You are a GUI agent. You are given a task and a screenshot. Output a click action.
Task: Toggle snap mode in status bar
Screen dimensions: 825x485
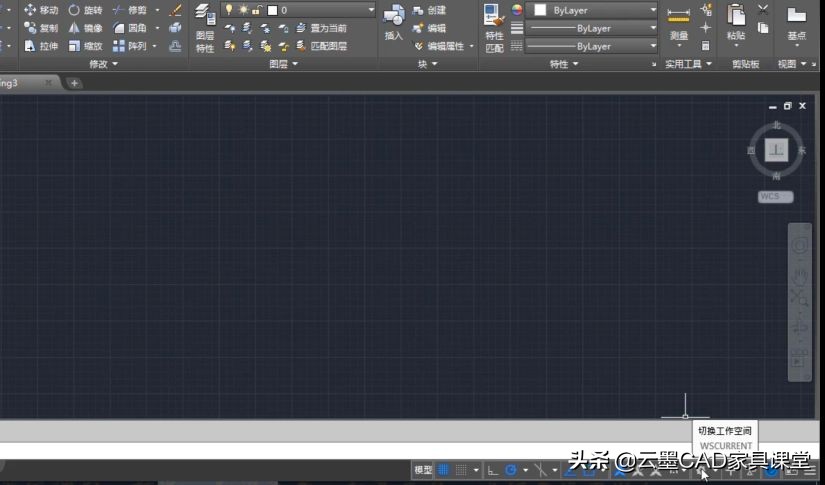click(x=462, y=470)
